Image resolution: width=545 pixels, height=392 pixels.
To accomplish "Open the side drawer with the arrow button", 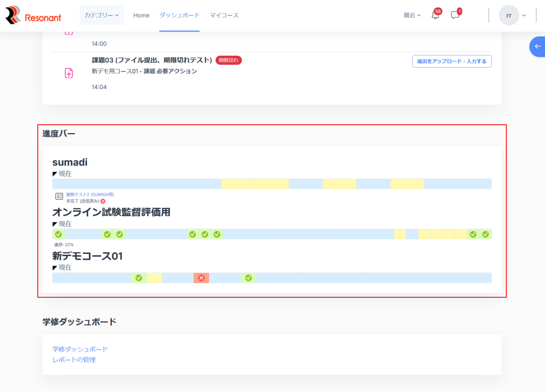I will click(x=538, y=47).
